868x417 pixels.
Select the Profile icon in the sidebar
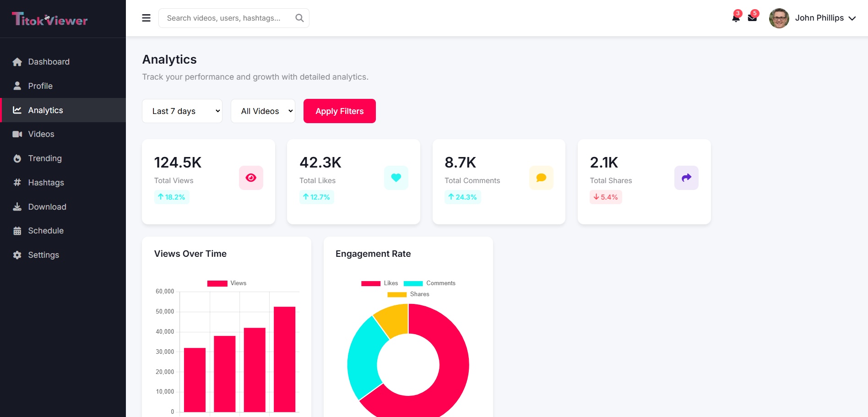tap(17, 86)
